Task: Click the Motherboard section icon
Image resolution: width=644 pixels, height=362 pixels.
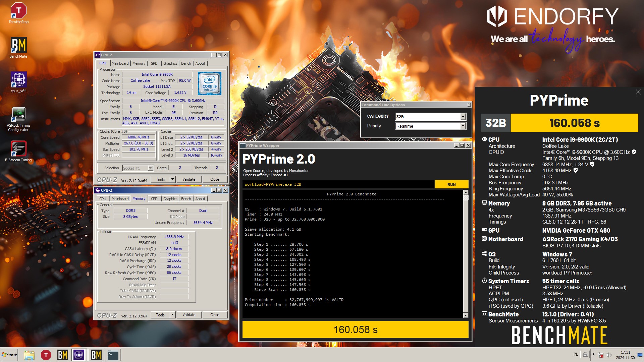Action: (484, 239)
